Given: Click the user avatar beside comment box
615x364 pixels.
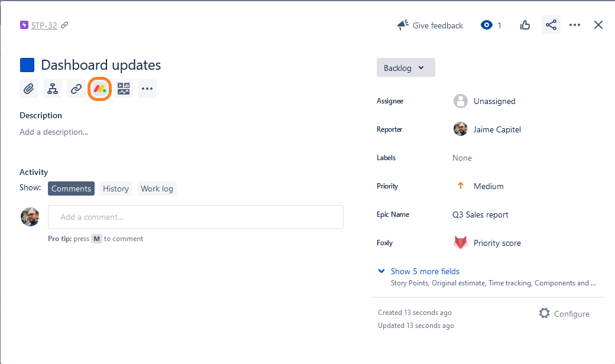Looking at the screenshot, I should click(30, 217).
